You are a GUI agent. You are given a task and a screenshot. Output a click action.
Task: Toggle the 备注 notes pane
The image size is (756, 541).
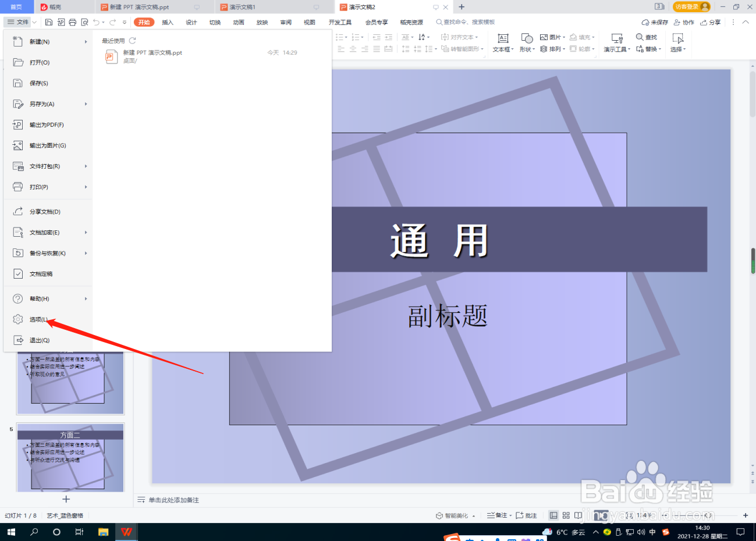tap(499, 515)
